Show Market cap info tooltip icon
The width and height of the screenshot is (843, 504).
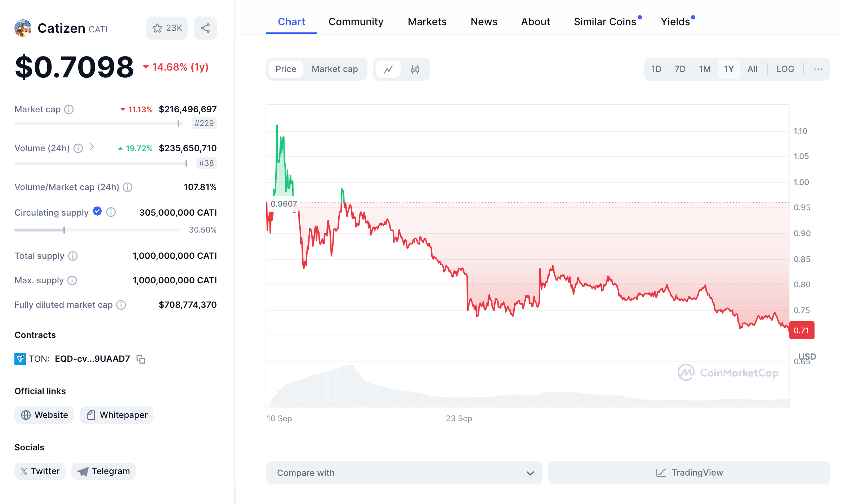(69, 109)
